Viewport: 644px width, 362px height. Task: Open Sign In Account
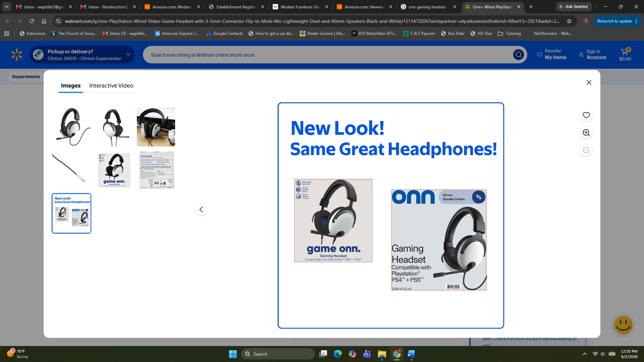tap(592, 54)
